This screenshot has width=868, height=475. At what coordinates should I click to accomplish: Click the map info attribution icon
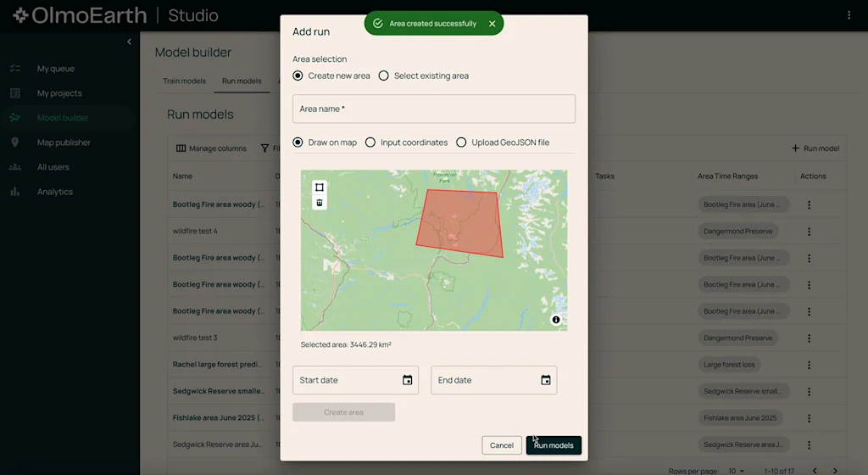click(556, 320)
